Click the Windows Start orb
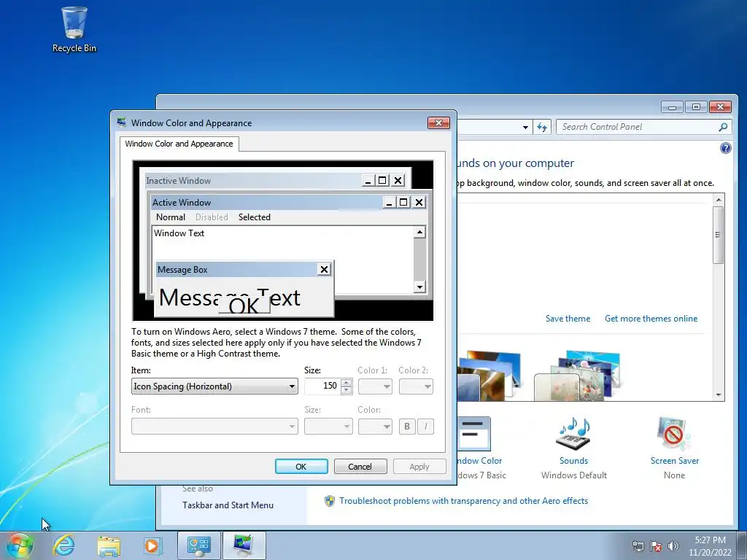This screenshot has width=747, height=560. point(19,545)
